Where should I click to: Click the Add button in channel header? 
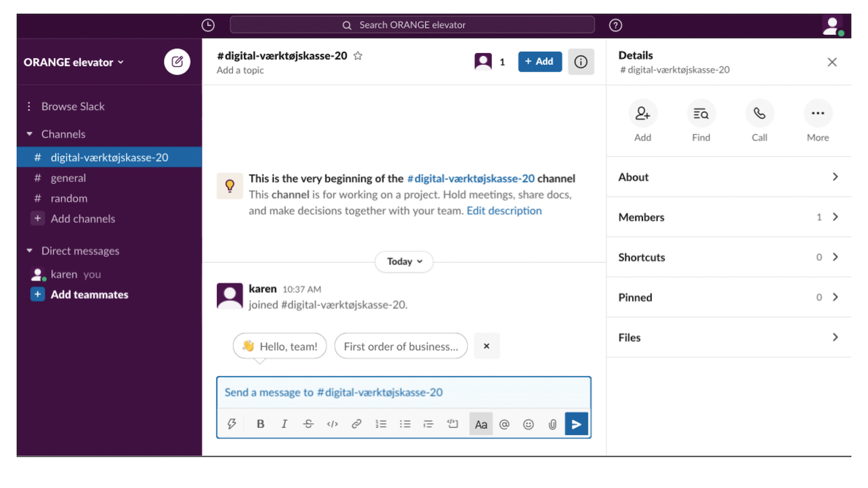tap(539, 61)
